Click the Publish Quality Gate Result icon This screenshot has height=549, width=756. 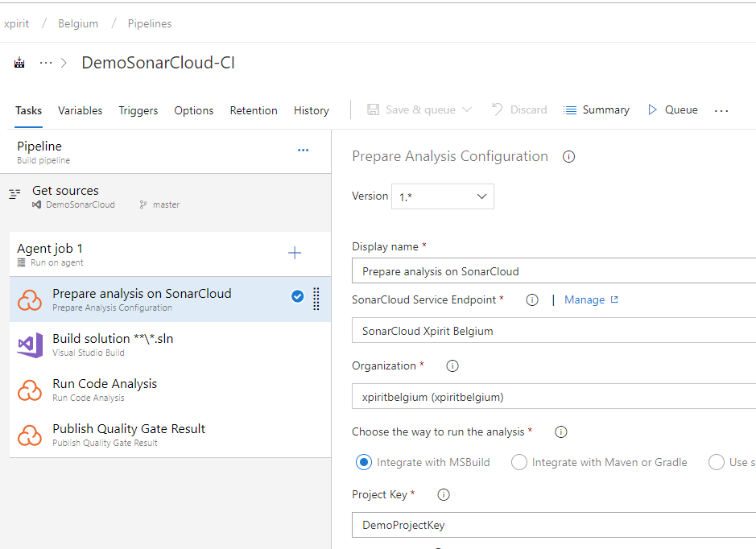coord(31,435)
